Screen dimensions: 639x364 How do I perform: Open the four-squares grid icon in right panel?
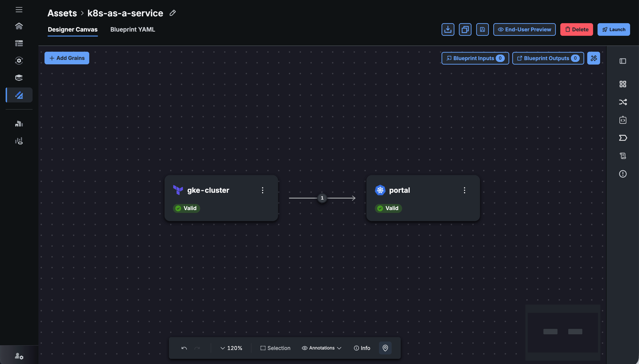click(x=623, y=84)
